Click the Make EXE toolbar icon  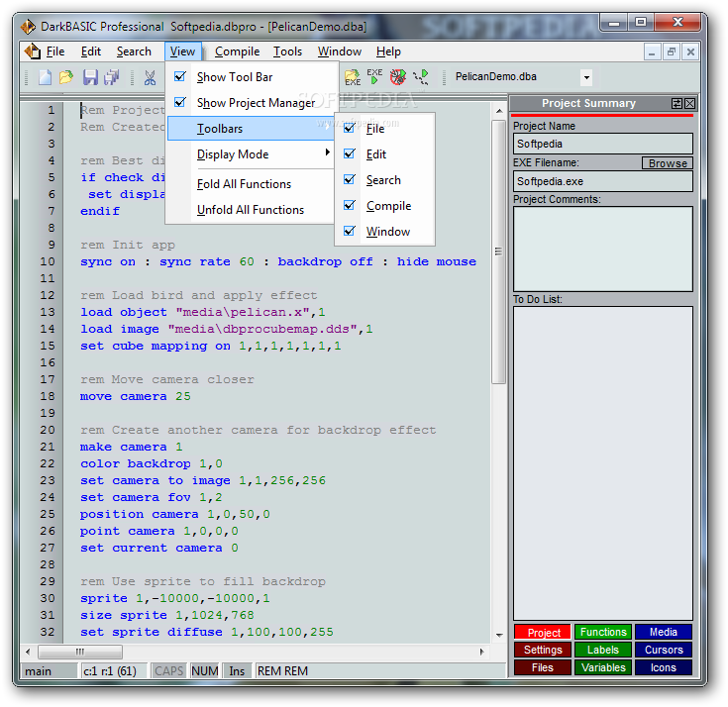pos(353,77)
